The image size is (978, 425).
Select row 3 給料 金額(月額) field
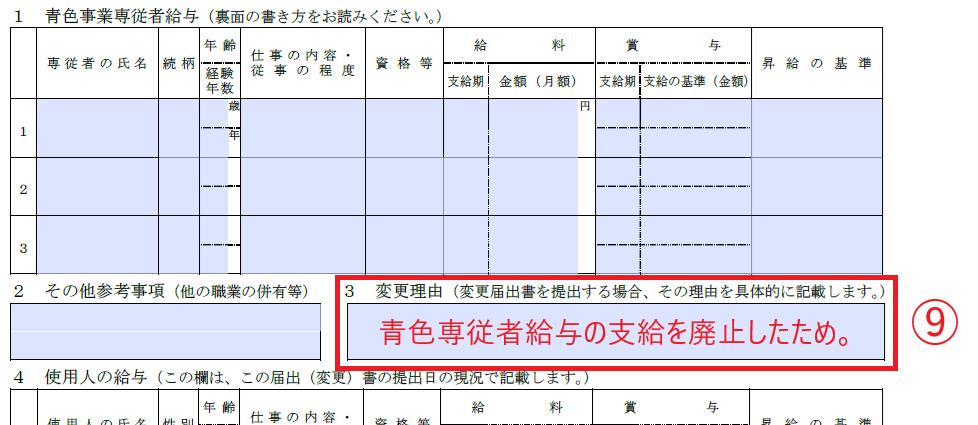pos(533,245)
